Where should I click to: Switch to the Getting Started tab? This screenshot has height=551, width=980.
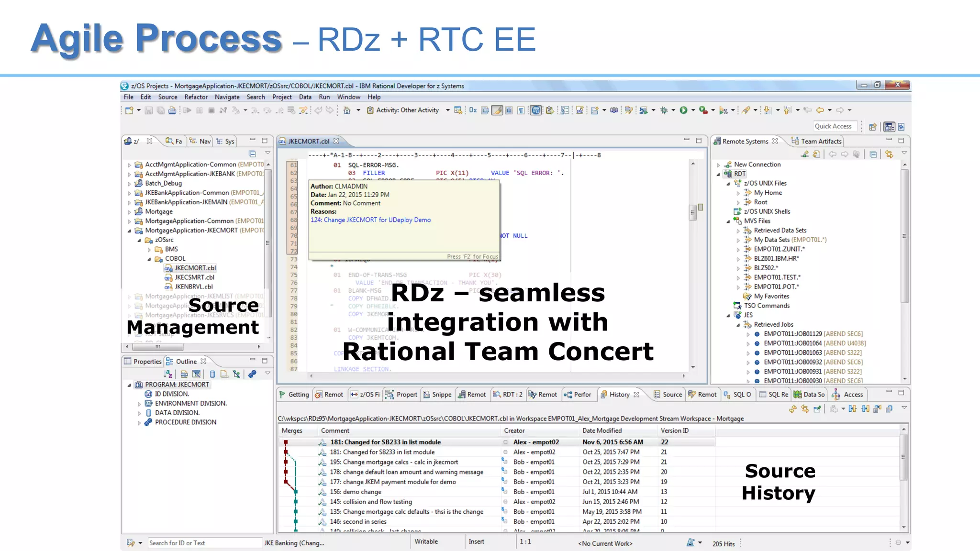tap(294, 395)
